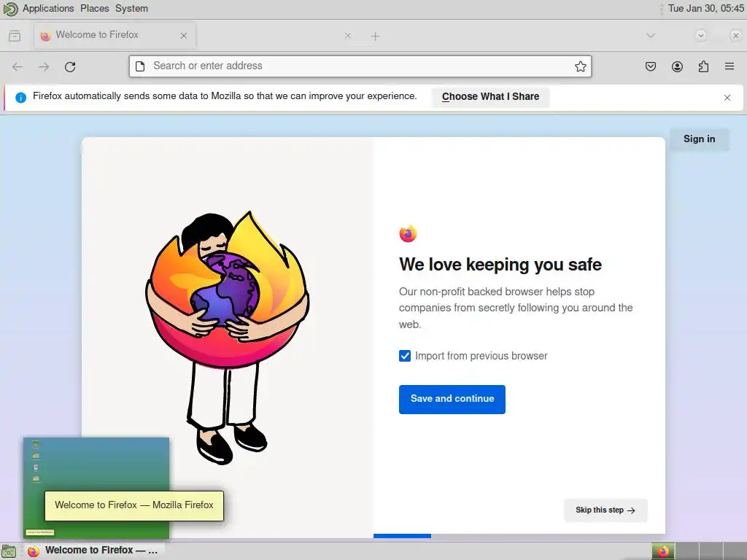Open a new tab with plus icon
This screenshot has height=560, width=747.
click(x=375, y=36)
